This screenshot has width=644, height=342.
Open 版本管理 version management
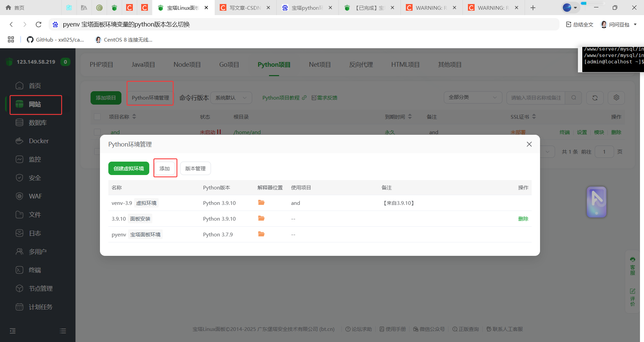pyautogui.click(x=196, y=168)
